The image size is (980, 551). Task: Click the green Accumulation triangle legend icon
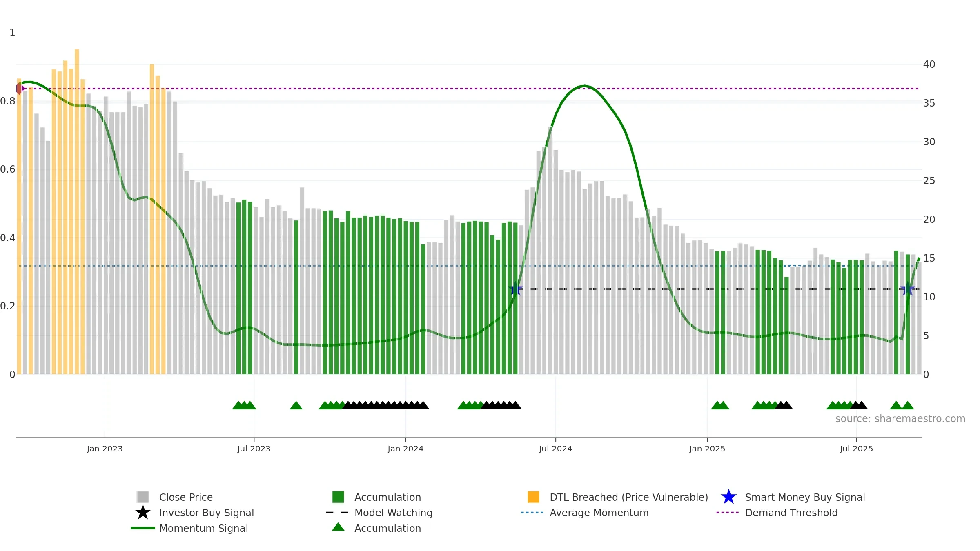tap(338, 527)
